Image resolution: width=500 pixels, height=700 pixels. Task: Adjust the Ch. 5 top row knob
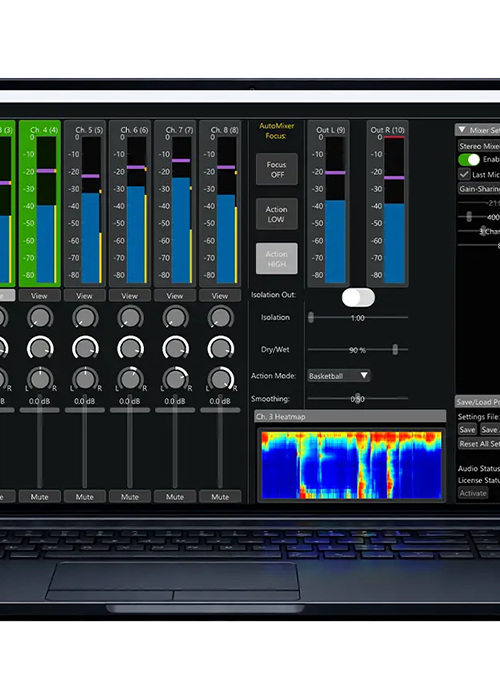[x=85, y=317]
